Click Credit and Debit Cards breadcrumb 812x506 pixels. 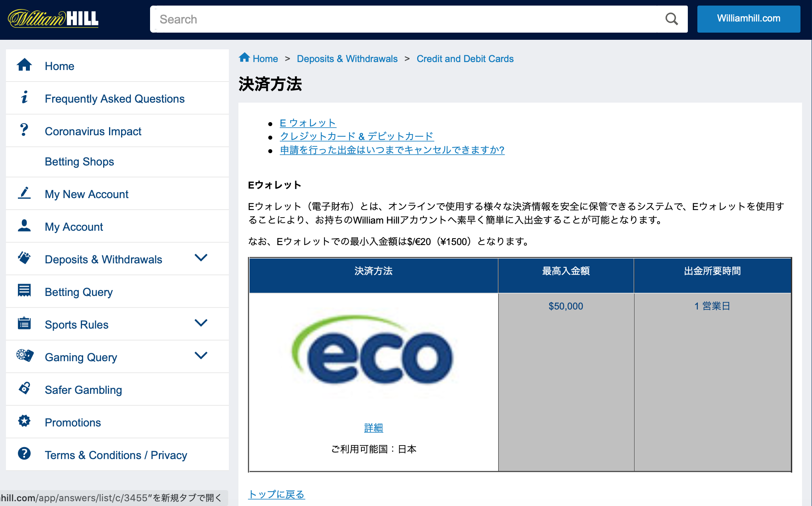[x=465, y=59]
